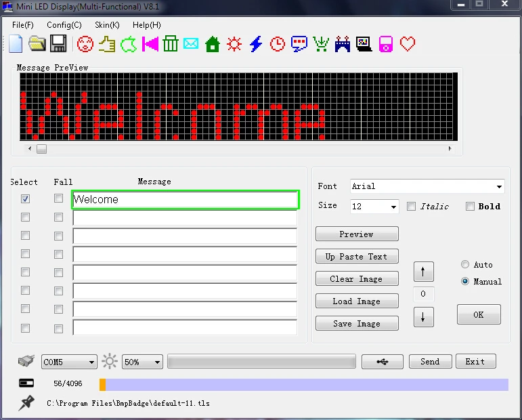Image resolution: width=522 pixels, height=420 pixels.
Task: Click the memory usage indicator icon
Action: 26,383
